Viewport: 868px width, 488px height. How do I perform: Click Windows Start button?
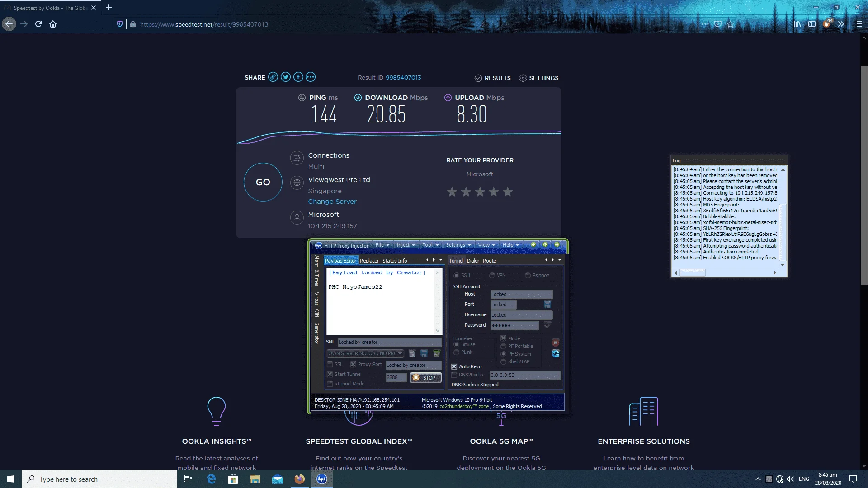pyautogui.click(x=11, y=479)
